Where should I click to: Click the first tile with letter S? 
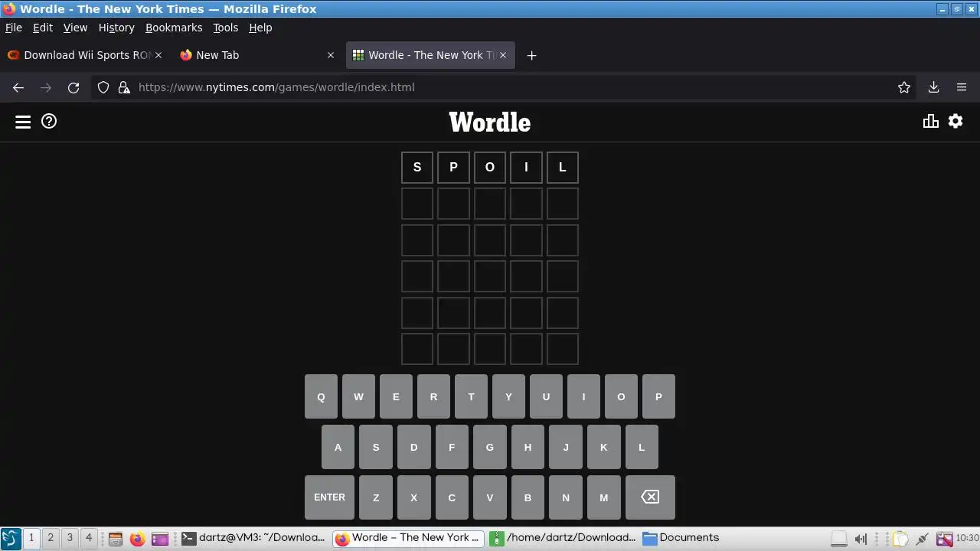tap(417, 168)
